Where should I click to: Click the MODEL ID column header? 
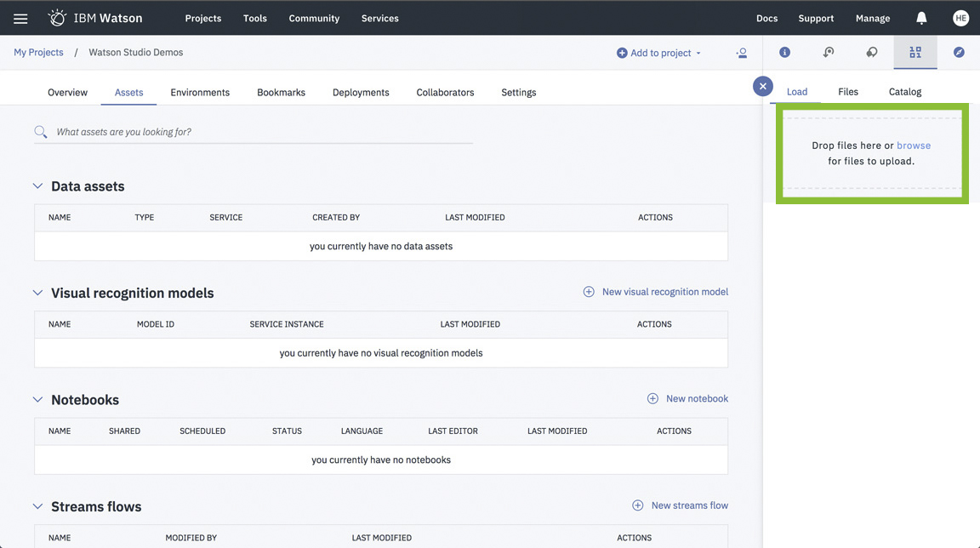tap(156, 324)
